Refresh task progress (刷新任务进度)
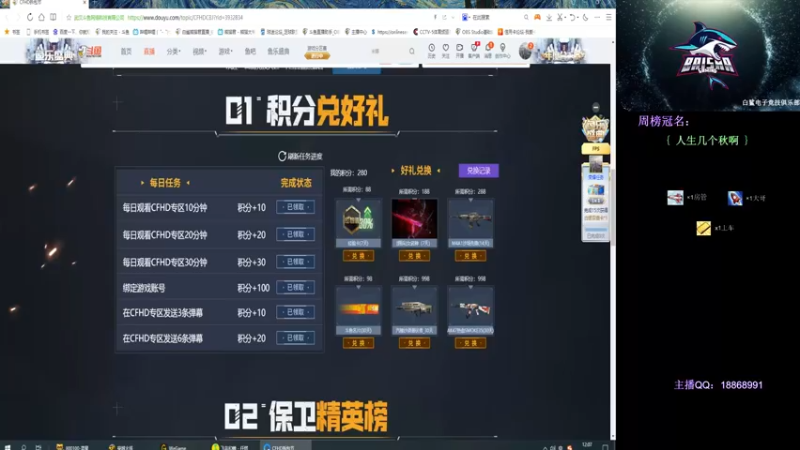This screenshot has width=800, height=450. click(300, 156)
